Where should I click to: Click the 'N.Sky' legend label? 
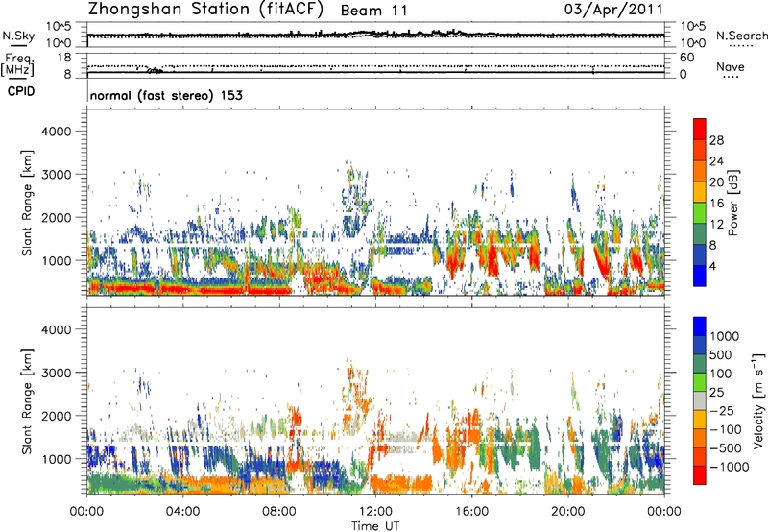coord(18,36)
